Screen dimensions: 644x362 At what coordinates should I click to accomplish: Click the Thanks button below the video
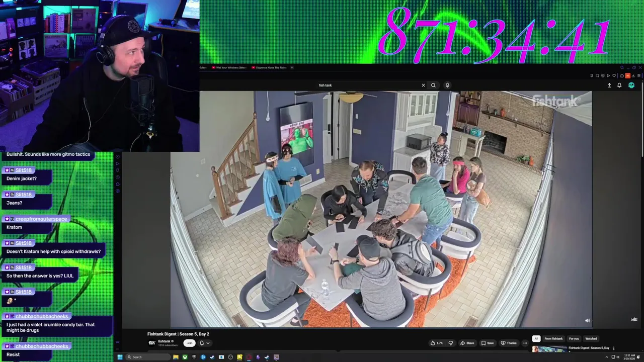(x=509, y=343)
